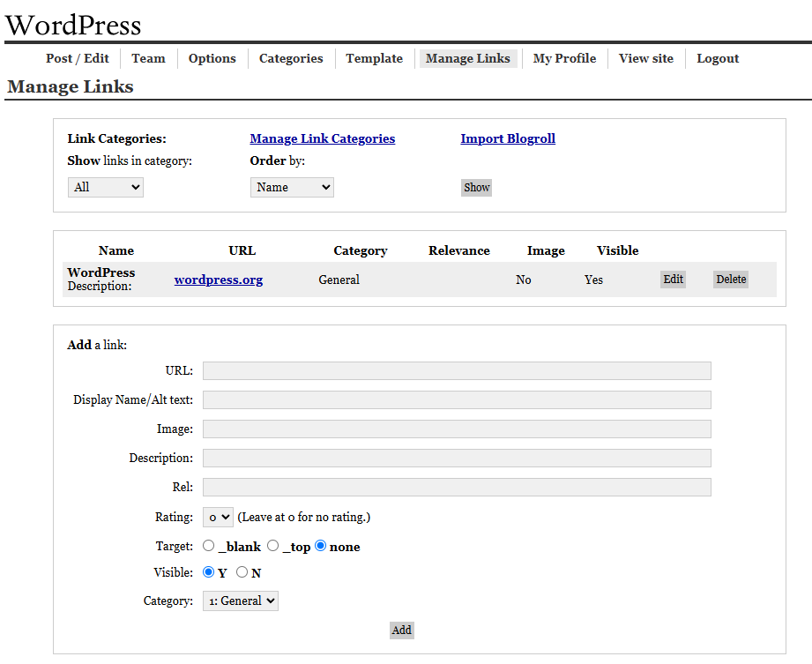Click the Manage Links page heading
Screen dimensions: 812x664
coord(71,86)
